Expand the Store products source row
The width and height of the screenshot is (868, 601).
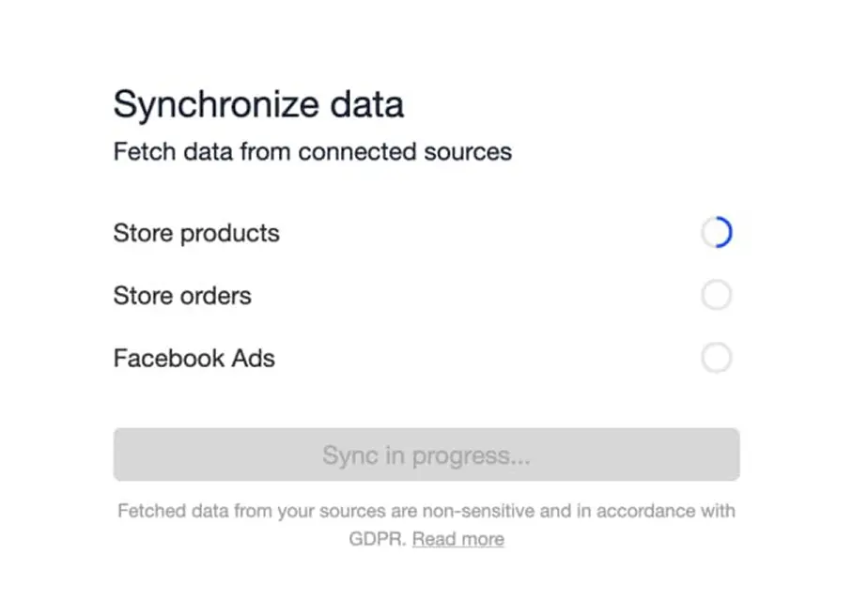click(195, 233)
